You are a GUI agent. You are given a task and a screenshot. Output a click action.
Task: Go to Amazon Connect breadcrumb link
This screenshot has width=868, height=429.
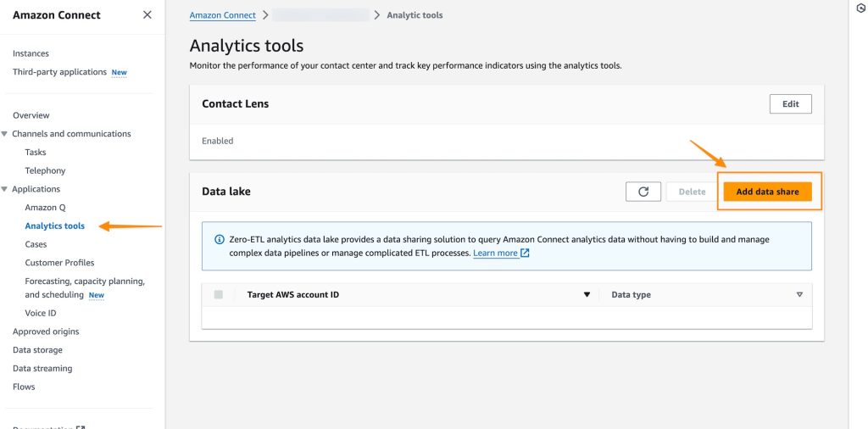(222, 15)
